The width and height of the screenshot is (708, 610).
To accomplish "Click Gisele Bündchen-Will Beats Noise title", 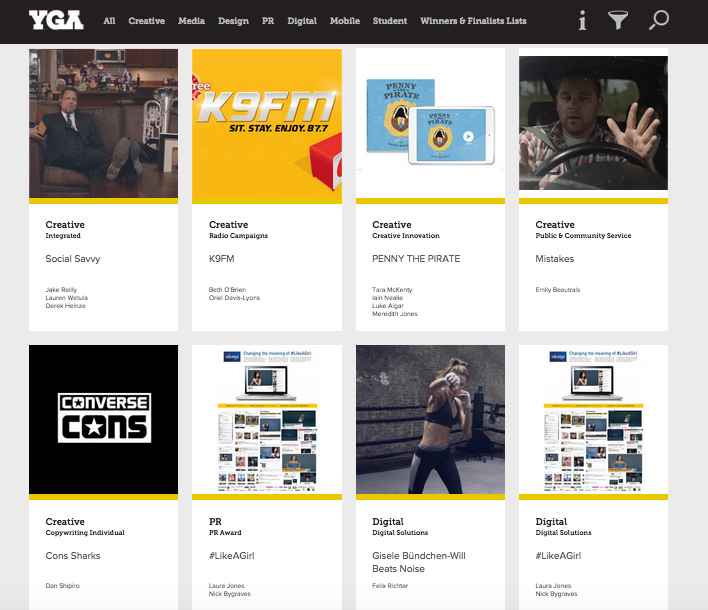I will (419, 562).
